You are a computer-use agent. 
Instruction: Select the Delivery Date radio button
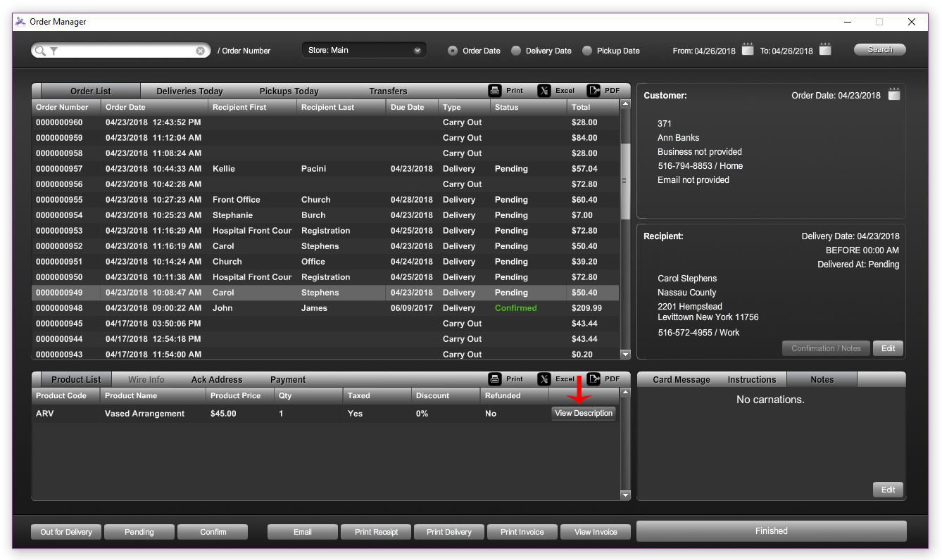point(516,51)
